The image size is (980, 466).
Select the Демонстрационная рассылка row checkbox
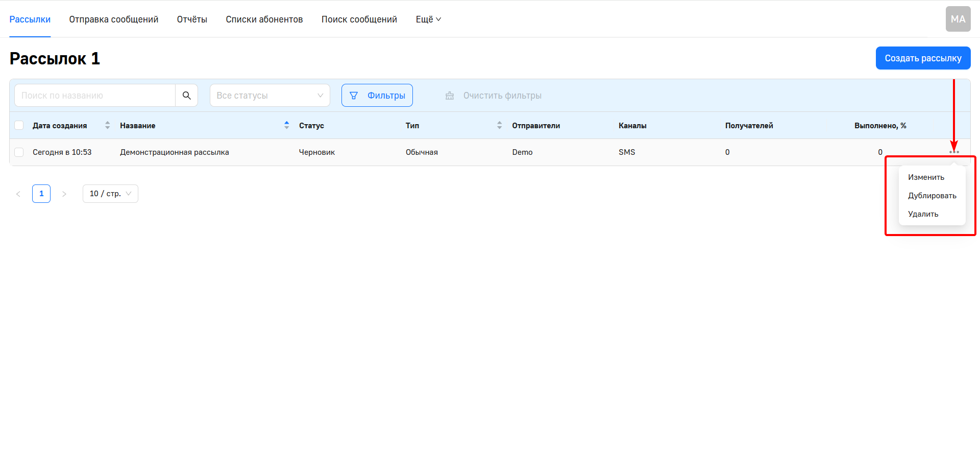[x=19, y=152]
